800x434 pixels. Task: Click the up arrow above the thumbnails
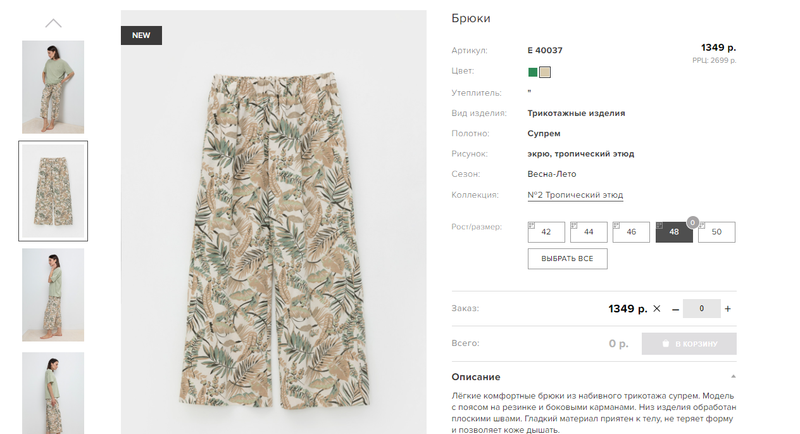tap(53, 23)
